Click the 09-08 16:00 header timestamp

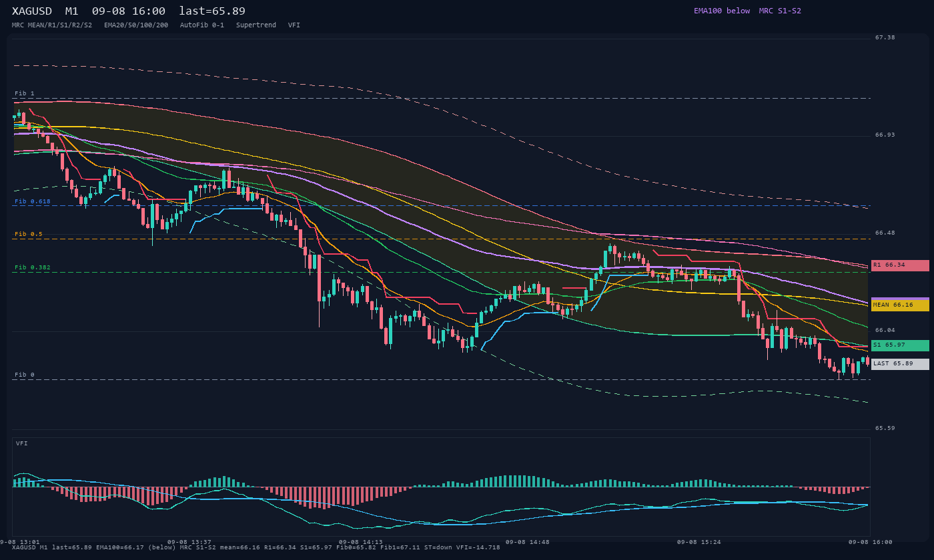[x=129, y=11]
